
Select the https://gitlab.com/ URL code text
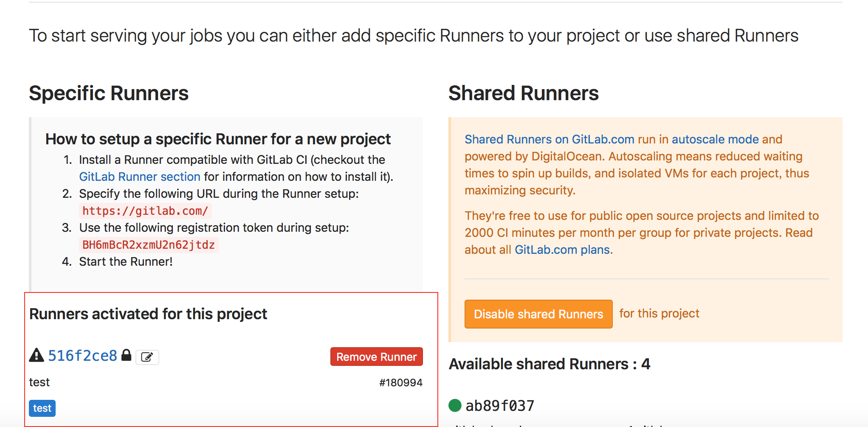pos(145,211)
